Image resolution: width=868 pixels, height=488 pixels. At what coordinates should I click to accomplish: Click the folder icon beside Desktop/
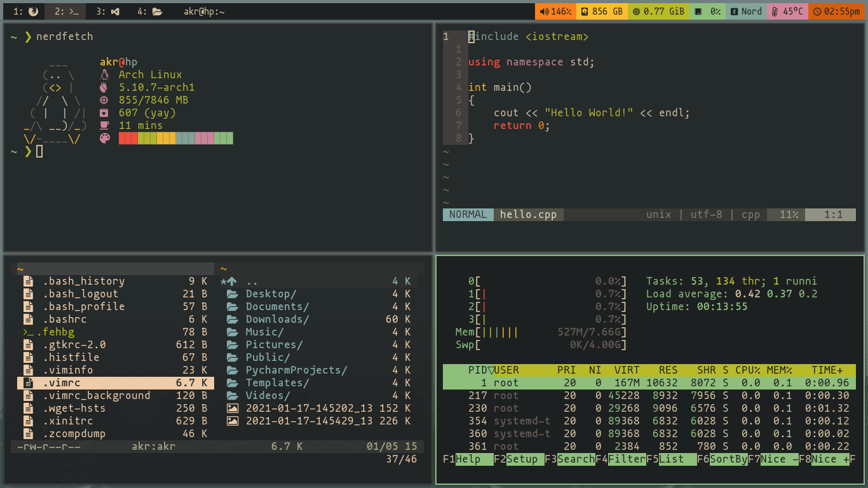click(233, 294)
